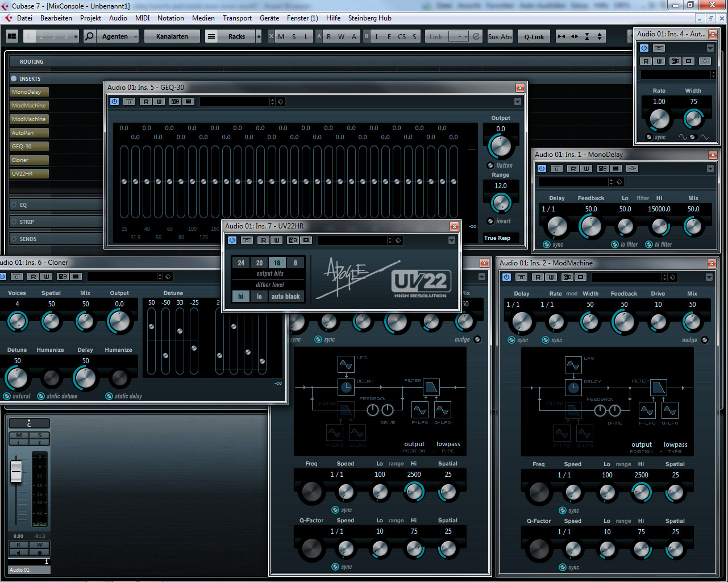Screen dimensions: 728x582
Task: Open the Link mode dropdown in the toolbar
Action: click(x=458, y=36)
